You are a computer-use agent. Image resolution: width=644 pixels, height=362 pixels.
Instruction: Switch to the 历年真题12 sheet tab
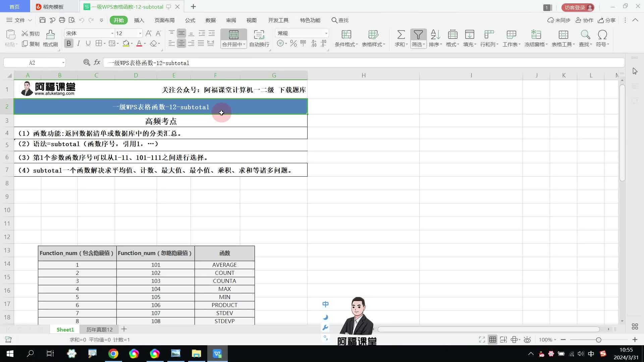(x=99, y=329)
